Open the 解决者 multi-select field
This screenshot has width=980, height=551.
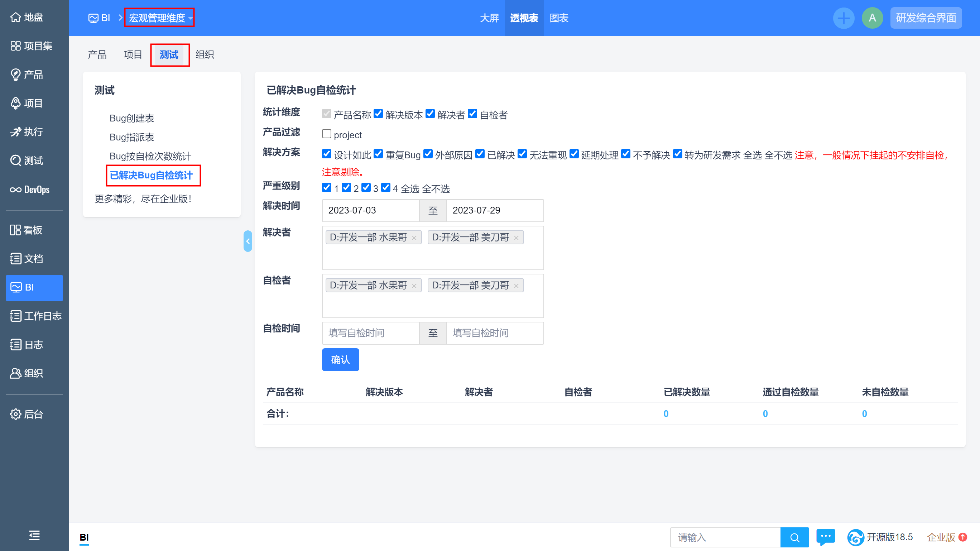coord(433,248)
